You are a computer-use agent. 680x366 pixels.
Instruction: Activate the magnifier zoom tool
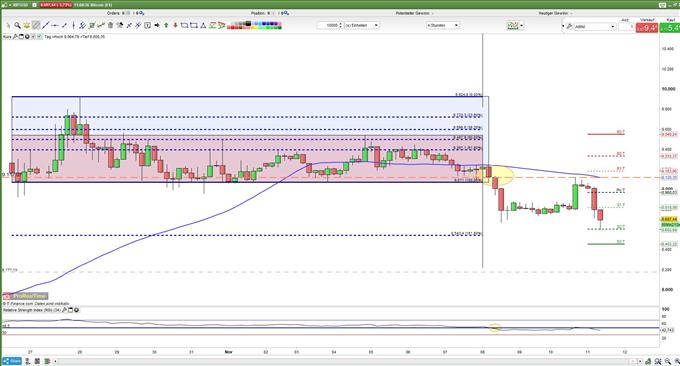(x=17, y=26)
